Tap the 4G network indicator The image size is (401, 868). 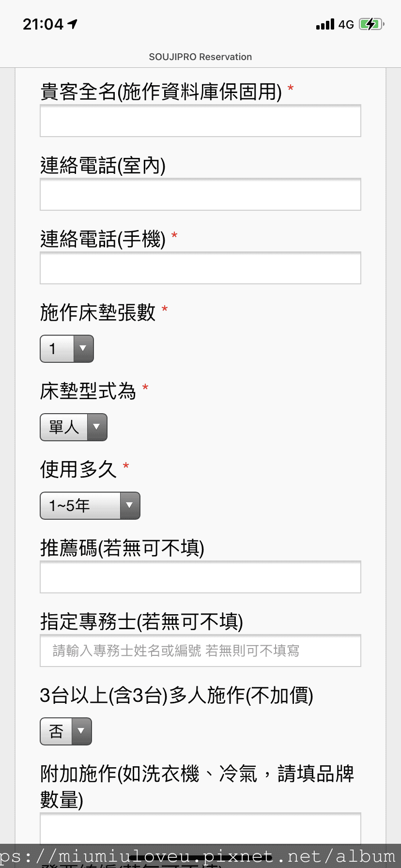[346, 24]
